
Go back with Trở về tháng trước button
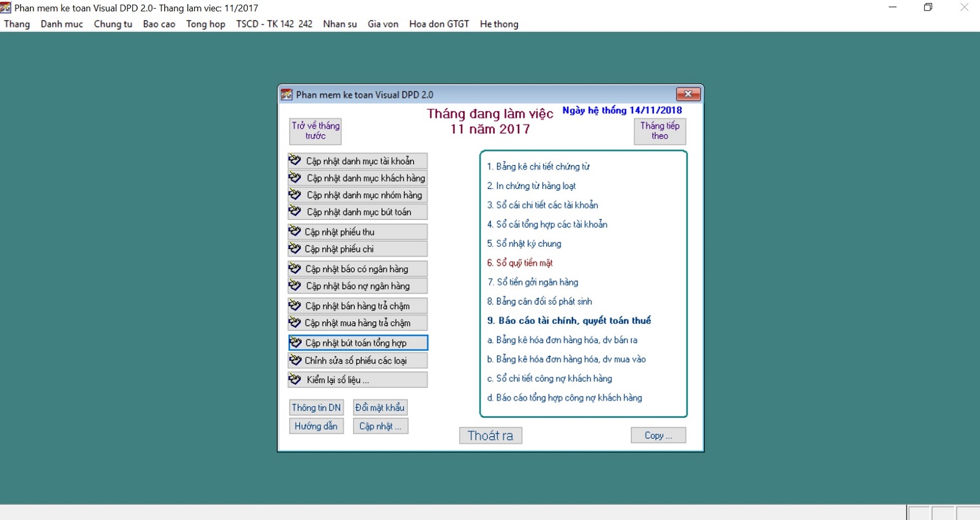coord(315,131)
